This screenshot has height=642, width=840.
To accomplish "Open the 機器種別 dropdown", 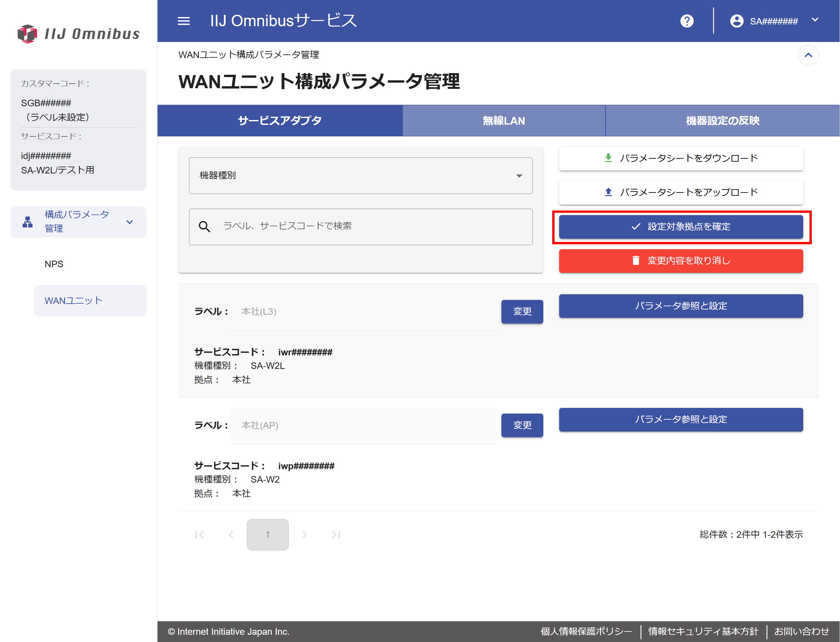I will point(361,175).
